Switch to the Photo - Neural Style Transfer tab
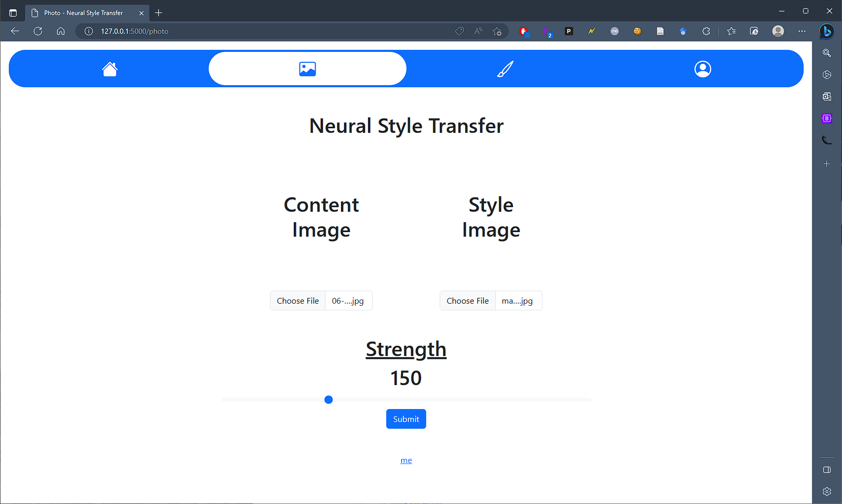Screen dimensions: 842x504 pos(83,12)
